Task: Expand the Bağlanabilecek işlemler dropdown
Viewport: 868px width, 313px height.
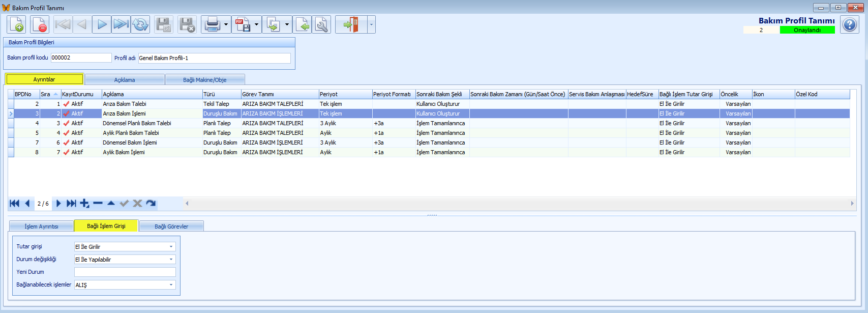Action: click(x=171, y=285)
